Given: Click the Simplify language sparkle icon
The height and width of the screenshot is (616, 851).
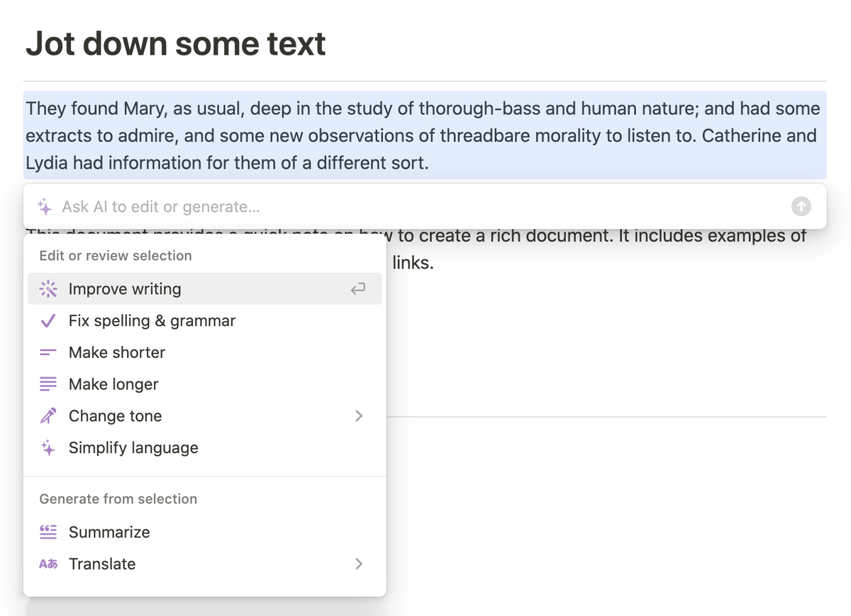Looking at the screenshot, I should click(x=48, y=448).
